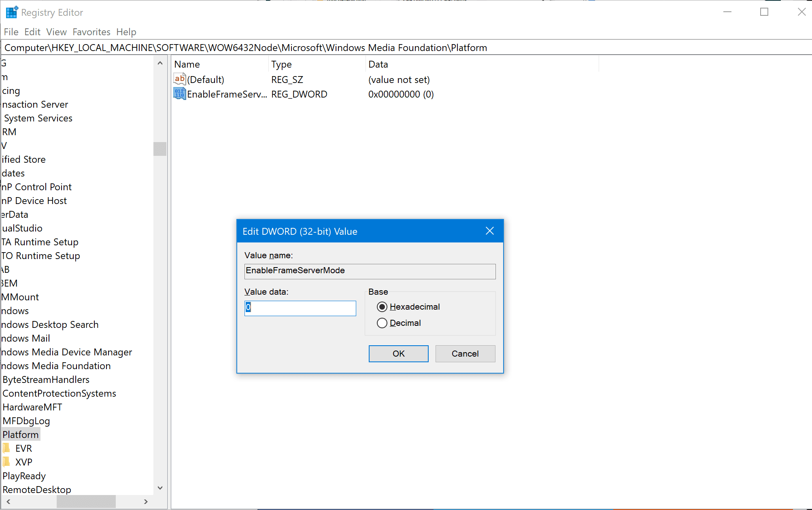Open the Edit menu
Image resolution: width=812 pixels, height=510 pixels.
coord(32,32)
